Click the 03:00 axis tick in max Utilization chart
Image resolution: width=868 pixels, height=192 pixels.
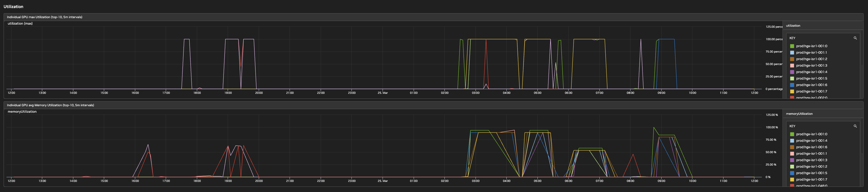[476, 93]
